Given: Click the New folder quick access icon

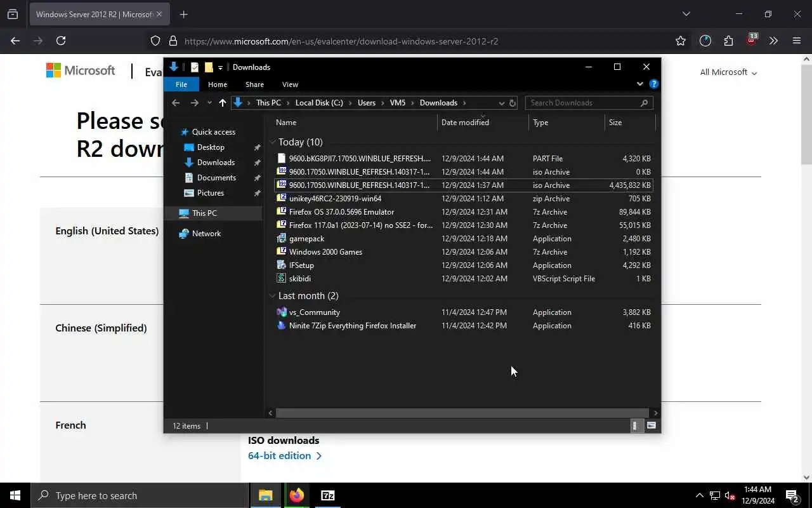Looking at the screenshot, I should (x=209, y=67).
